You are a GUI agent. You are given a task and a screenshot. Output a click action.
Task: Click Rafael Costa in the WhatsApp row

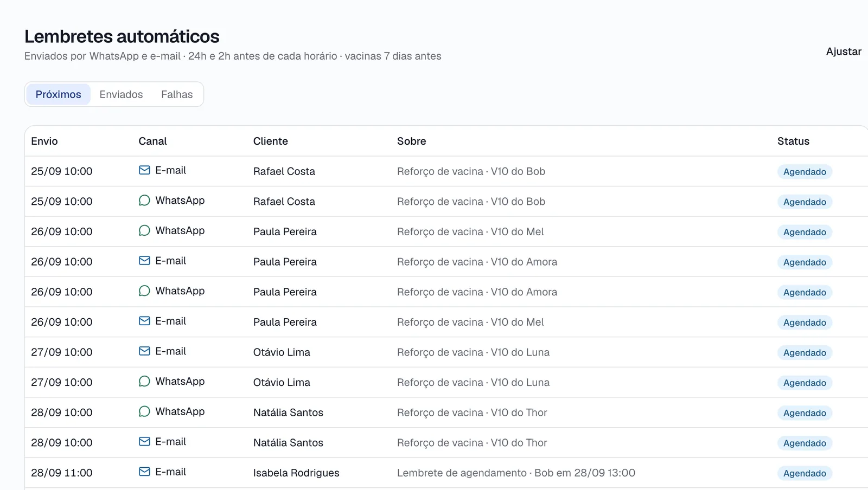tap(284, 202)
